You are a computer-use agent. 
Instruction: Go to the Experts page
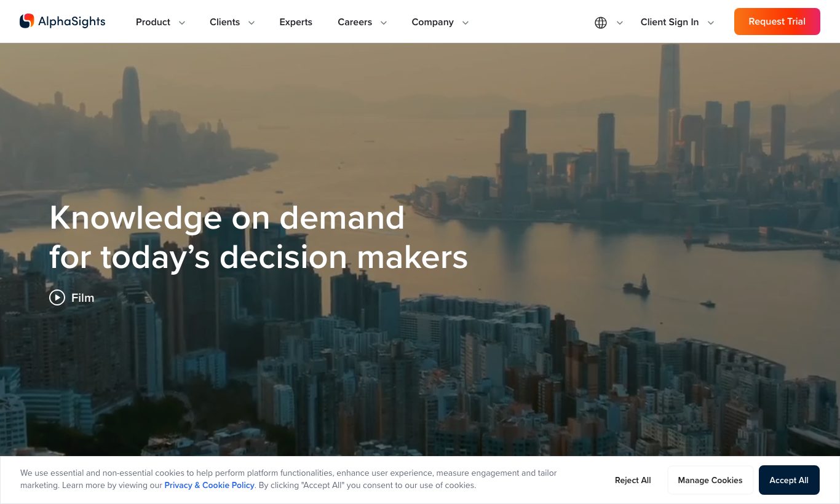(x=296, y=22)
